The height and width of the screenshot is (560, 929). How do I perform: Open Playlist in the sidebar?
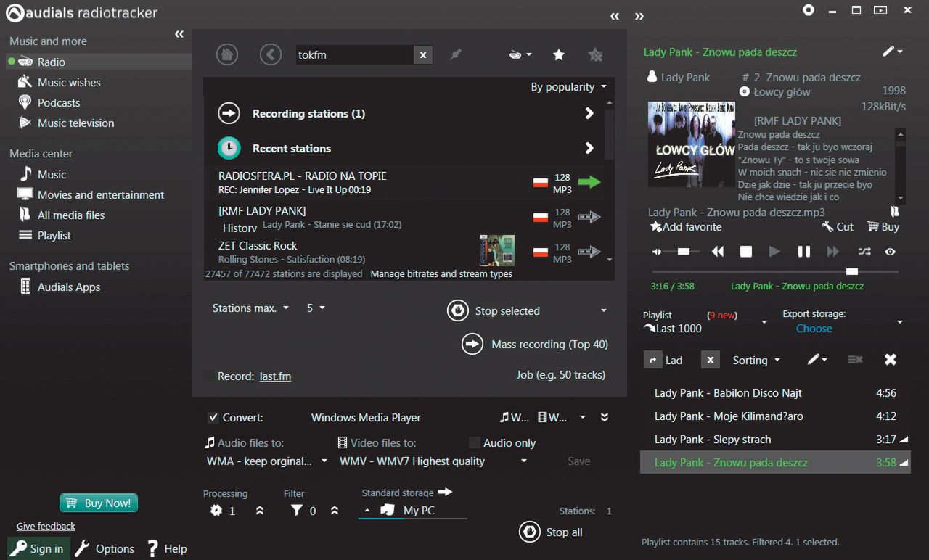54,235
